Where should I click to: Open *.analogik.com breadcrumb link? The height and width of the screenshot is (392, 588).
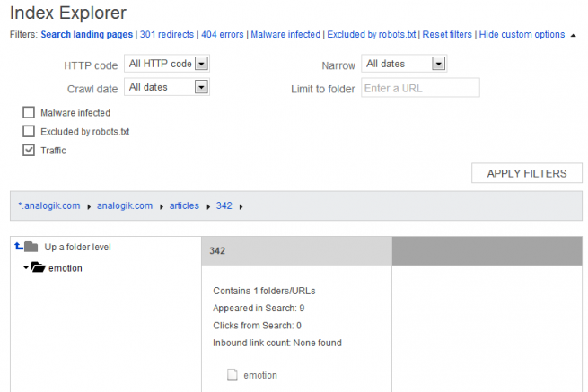[49, 205]
